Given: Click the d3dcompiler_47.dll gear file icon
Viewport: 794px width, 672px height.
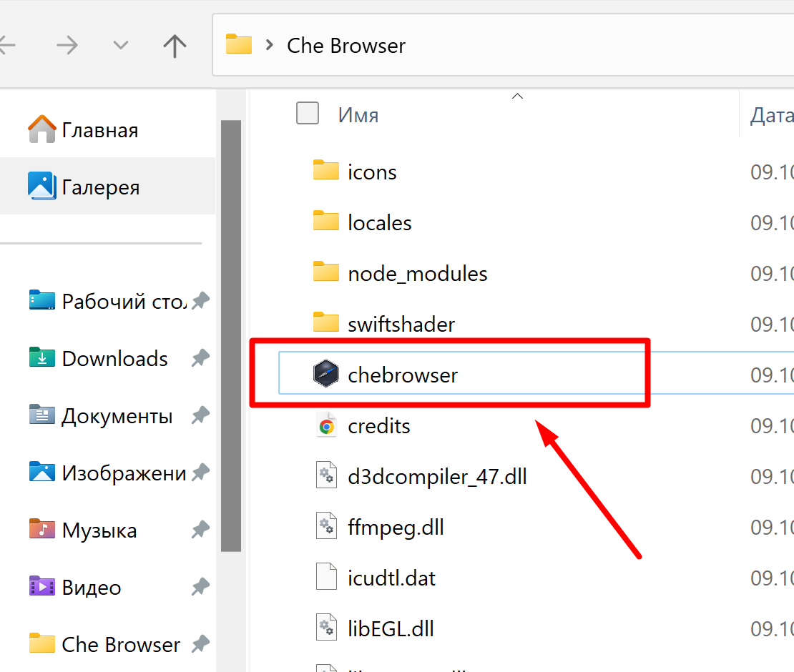Looking at the screenshot, I should click(x=327, y=475).
